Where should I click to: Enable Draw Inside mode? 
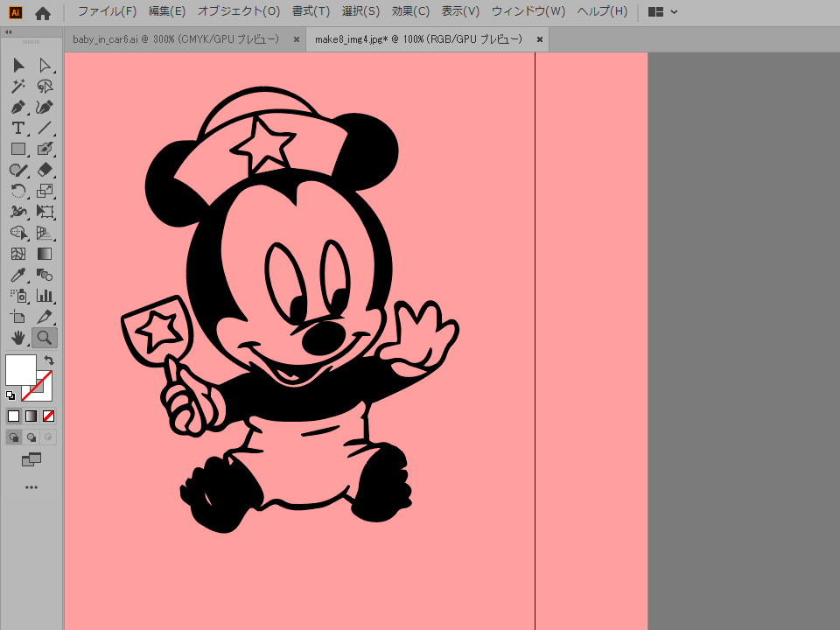pyautogui.click(x=48, y=437)
